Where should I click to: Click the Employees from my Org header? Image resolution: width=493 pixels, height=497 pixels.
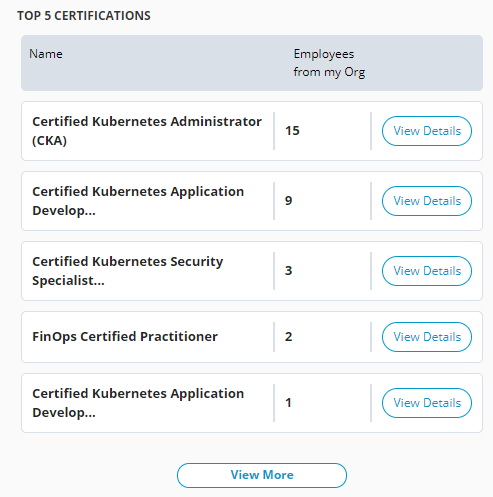pyautogui.click(x=329, y=63)
